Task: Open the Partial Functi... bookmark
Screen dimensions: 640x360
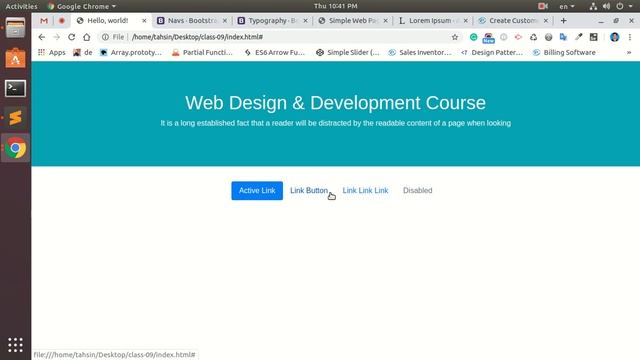Action: (x=202, y=52)
